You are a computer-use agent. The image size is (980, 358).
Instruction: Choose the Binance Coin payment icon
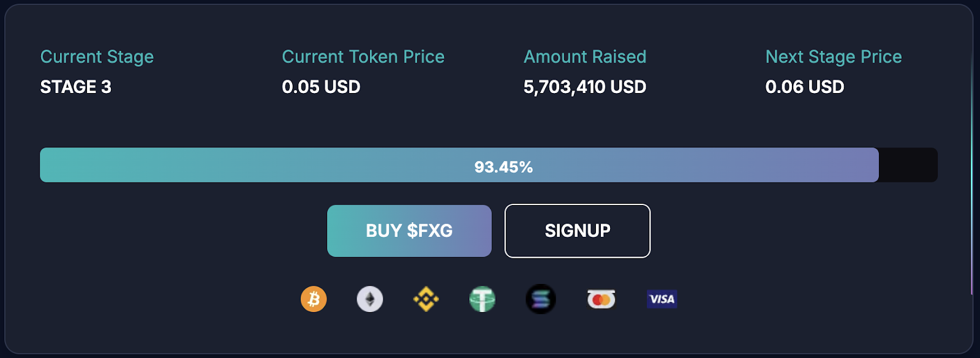click(426, 299)
